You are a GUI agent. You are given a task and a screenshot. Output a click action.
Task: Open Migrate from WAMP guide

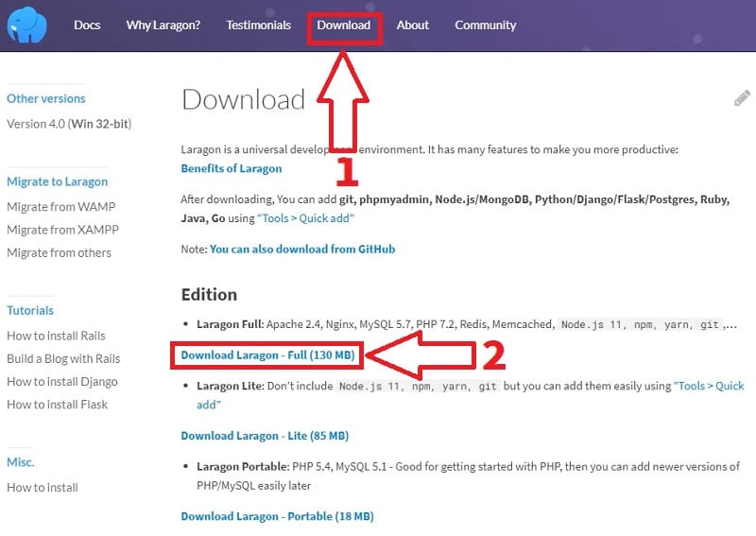[x=61, y=206]
